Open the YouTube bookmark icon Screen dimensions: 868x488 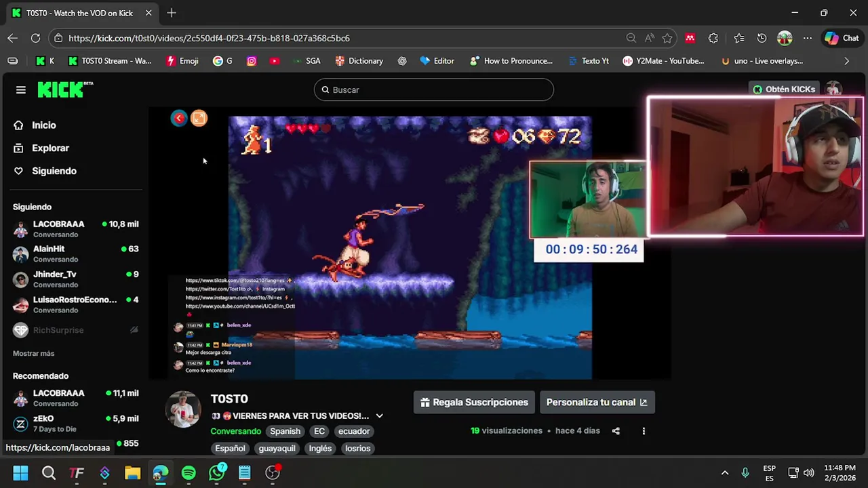click(x=274, y=61)
